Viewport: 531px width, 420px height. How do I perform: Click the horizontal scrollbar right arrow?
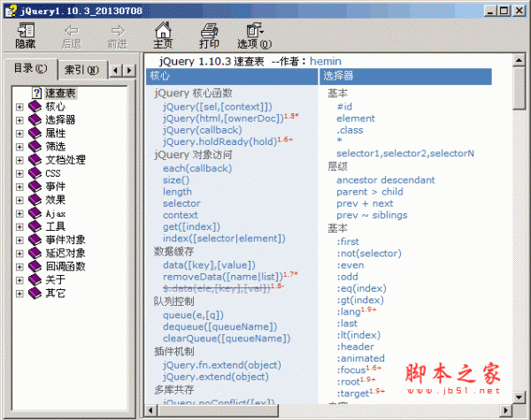(505, 410)
